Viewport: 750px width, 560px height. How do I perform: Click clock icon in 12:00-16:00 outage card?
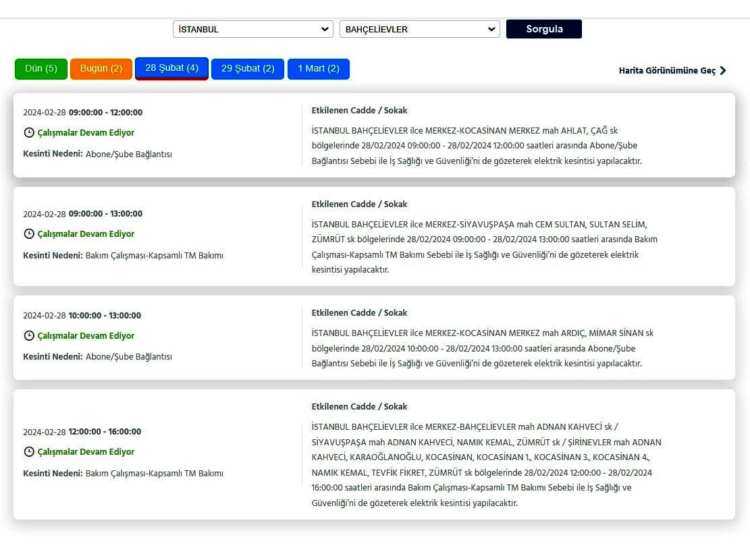29,452
